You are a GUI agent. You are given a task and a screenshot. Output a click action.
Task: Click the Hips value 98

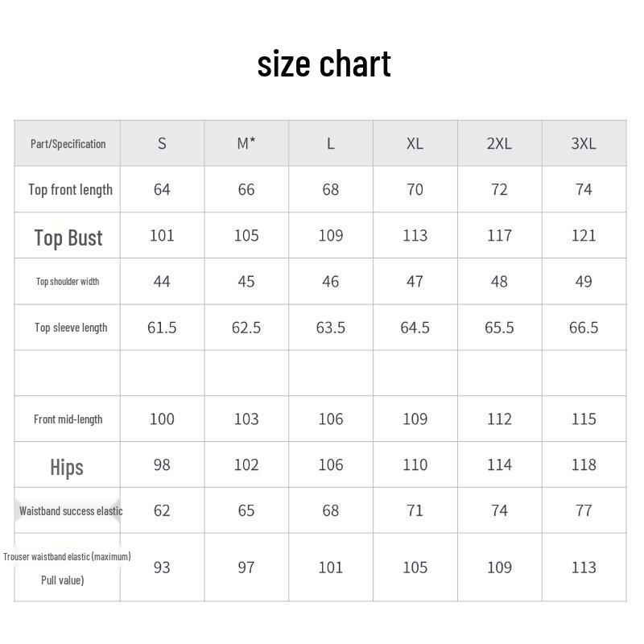[162, 465]
